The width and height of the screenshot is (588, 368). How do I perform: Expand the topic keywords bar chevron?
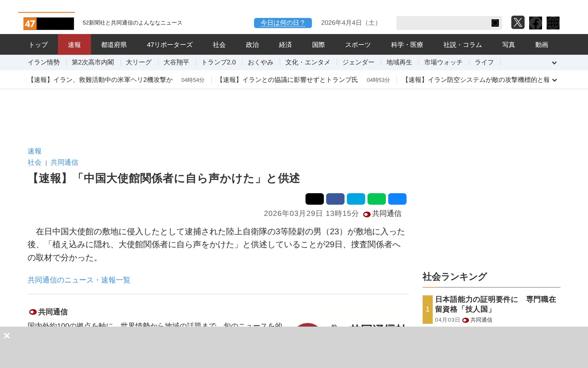click(x=554, y=63)
